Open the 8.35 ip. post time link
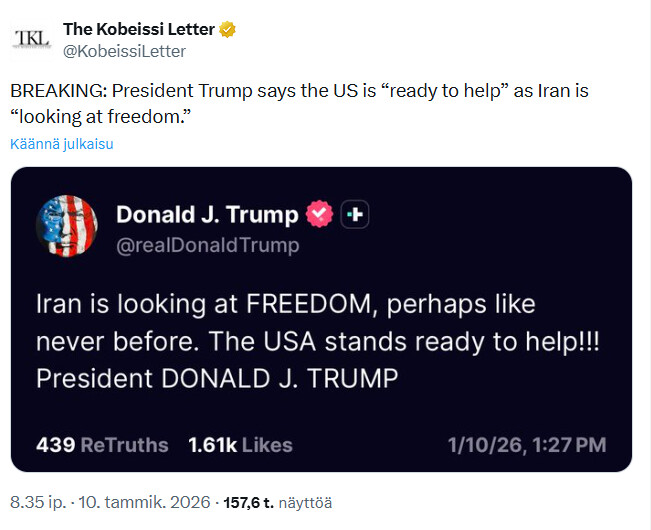The image size is (651, 530). [x=37, y=500]
